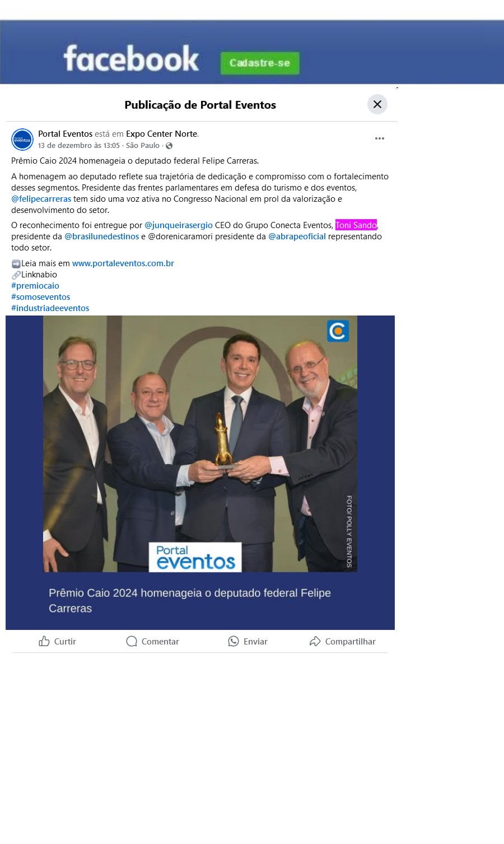Click the Curtir thumbs-up icon
This screenshot has width=504, height=844.
[44, 641]
